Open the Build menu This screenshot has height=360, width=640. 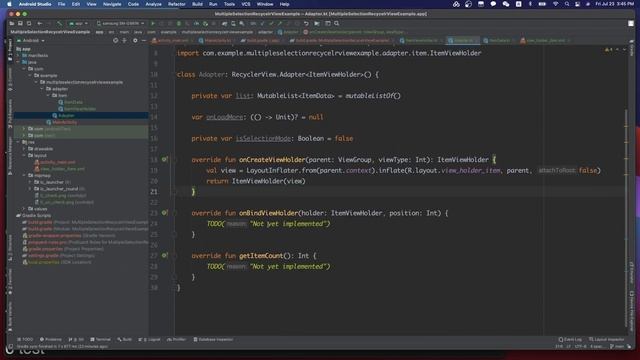(x=197, y=4)
